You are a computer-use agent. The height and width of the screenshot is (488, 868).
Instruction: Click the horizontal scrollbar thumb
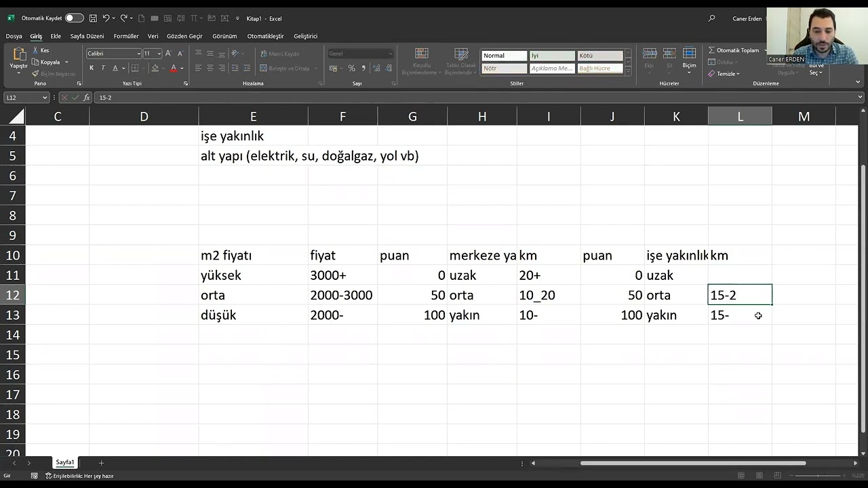[x=693, y=463]
